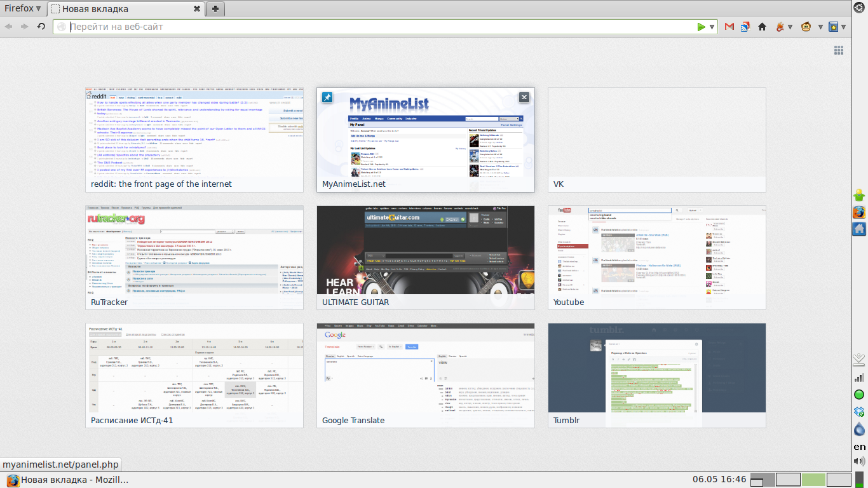This screenshot has width=868, height=488.
Task: Click the orange plug extension icon
Action: point(780,27)
